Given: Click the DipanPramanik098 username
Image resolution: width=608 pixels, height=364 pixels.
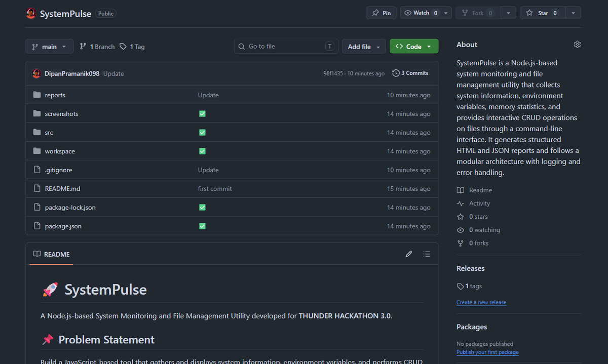Looking at the screenshot, I should 72,73.
